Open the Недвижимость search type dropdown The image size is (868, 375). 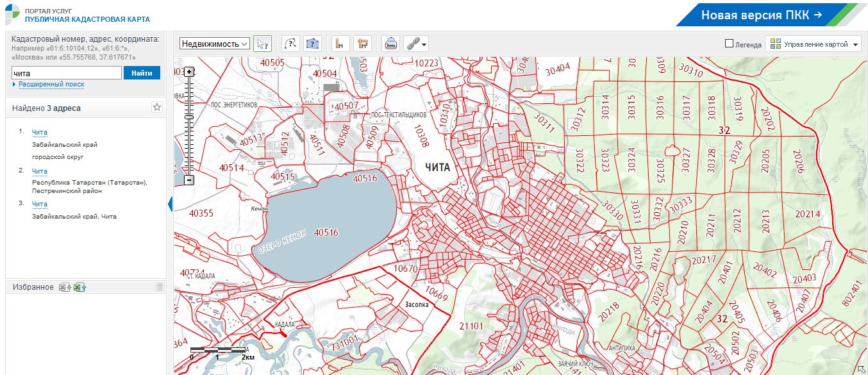[x=215, y=44]
